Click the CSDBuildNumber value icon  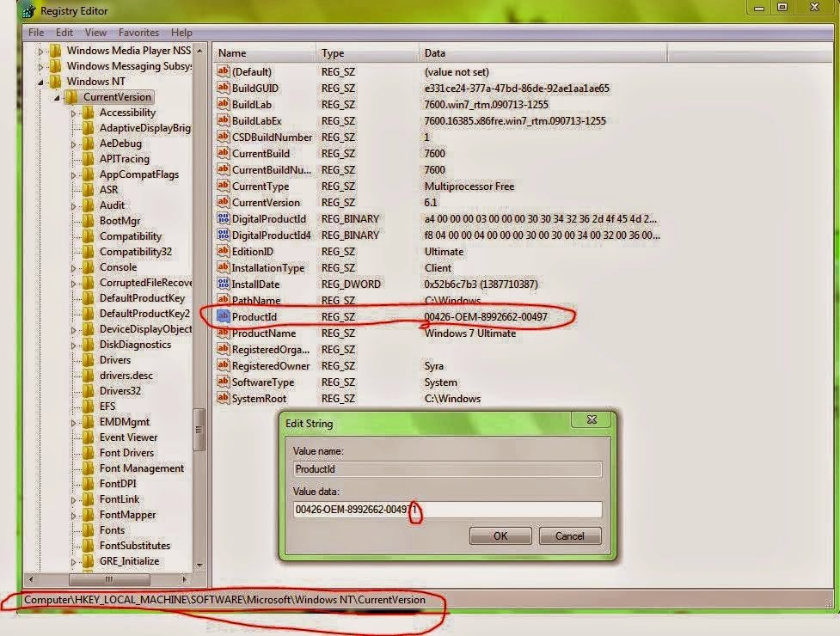pos(223,137)
